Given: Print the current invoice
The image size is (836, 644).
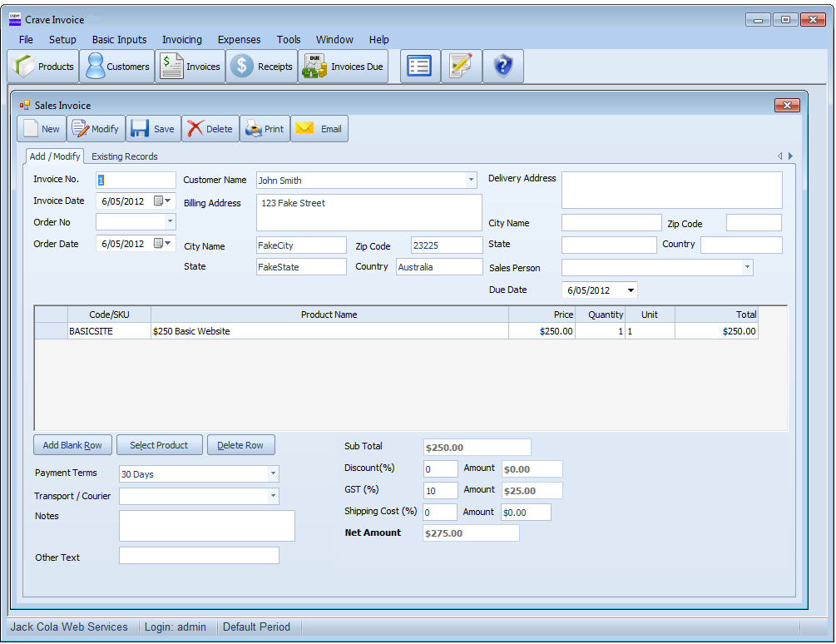Looking at the screenshot, I should click(265, 129).
